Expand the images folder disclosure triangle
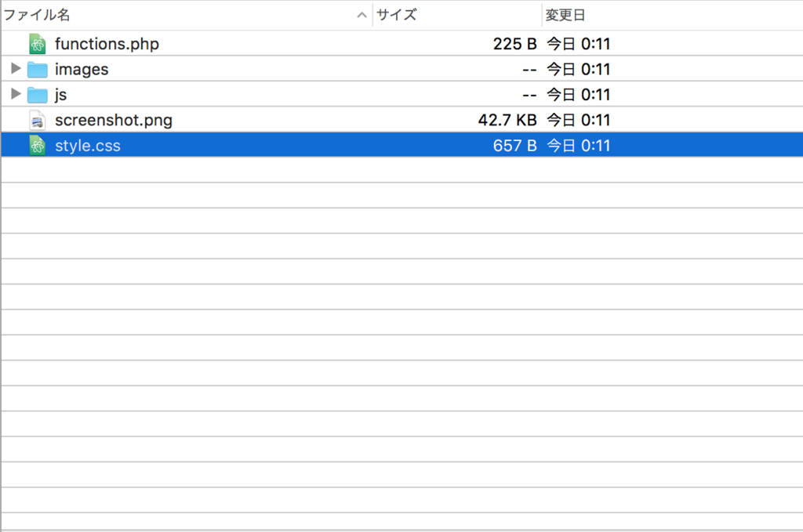This screenshot has height=532, width=803. point(14,69)
